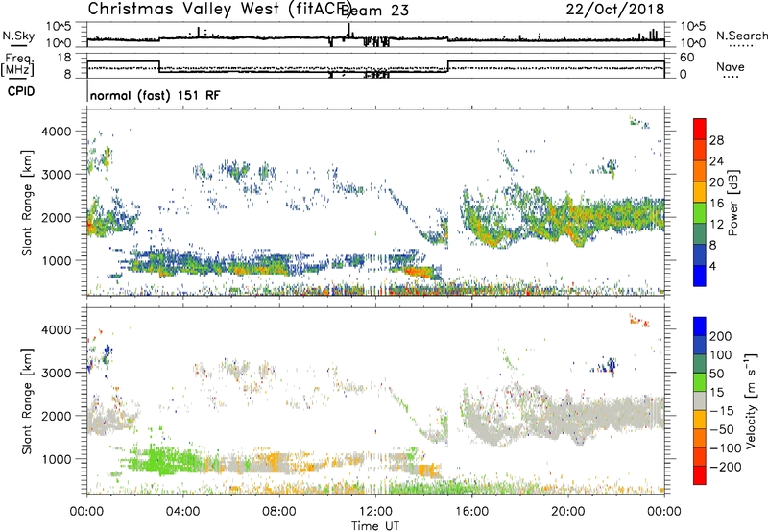Click the '3000' tick of the power panel
768x532 pixels.
(x=57, y=175)
